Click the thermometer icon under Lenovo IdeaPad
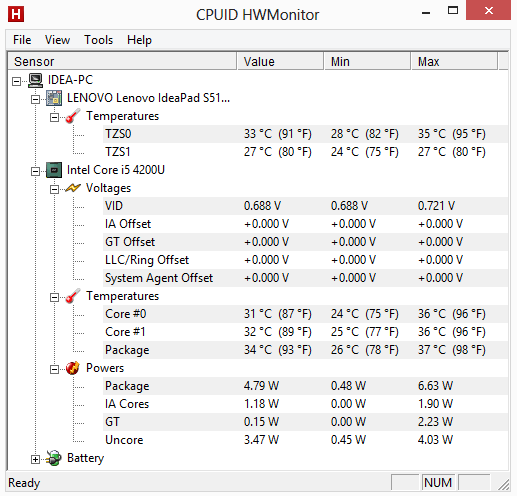Viewport: 517px width, 496px height. point(73,116)
